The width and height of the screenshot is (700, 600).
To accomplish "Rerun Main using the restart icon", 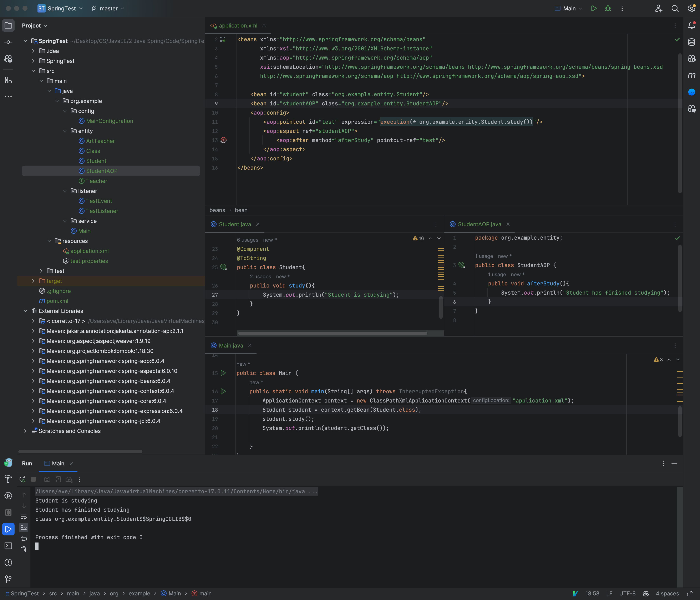I will coord(22,479).
